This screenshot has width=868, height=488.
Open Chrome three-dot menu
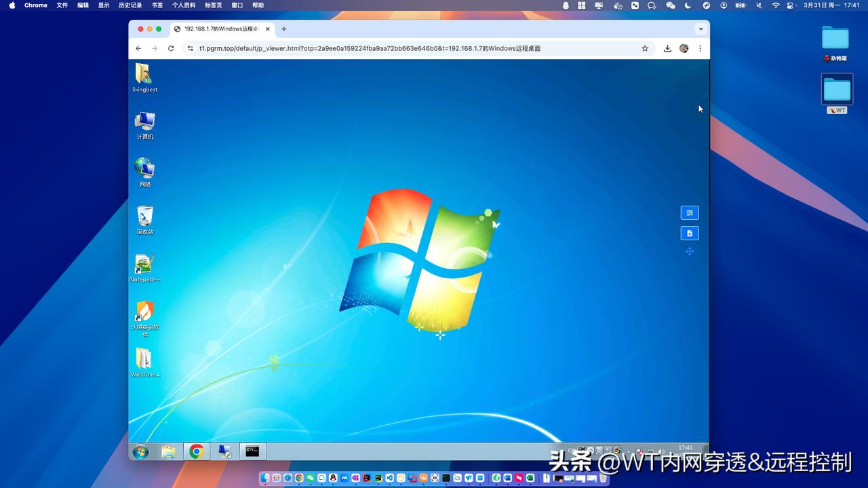click(701, 48)
